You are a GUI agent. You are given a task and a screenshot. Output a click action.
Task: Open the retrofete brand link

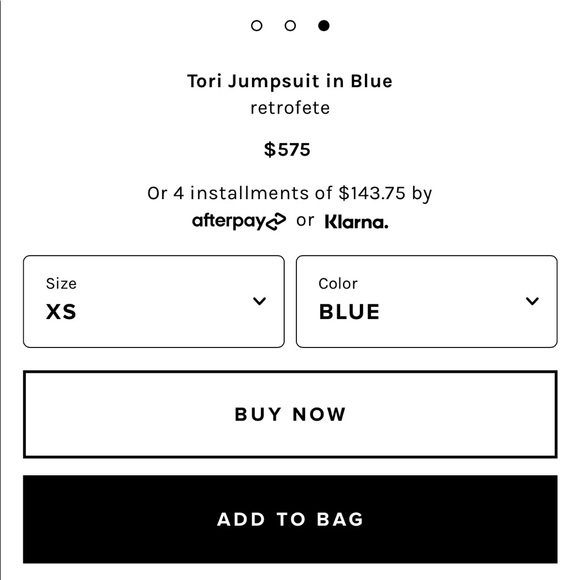290,108
